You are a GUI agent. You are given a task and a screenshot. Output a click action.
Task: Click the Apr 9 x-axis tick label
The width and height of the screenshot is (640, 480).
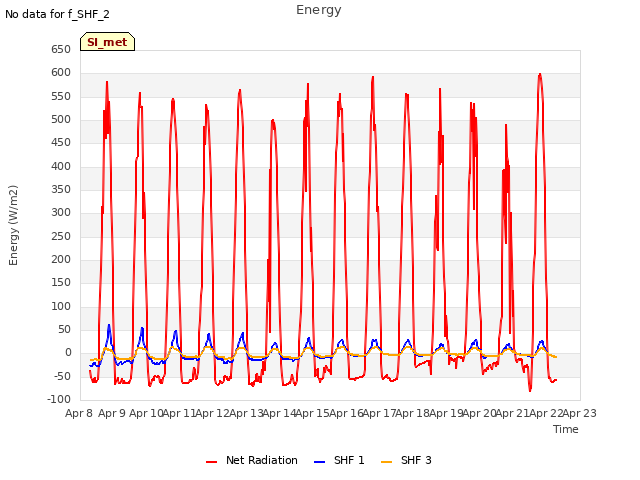coord(112,413)
